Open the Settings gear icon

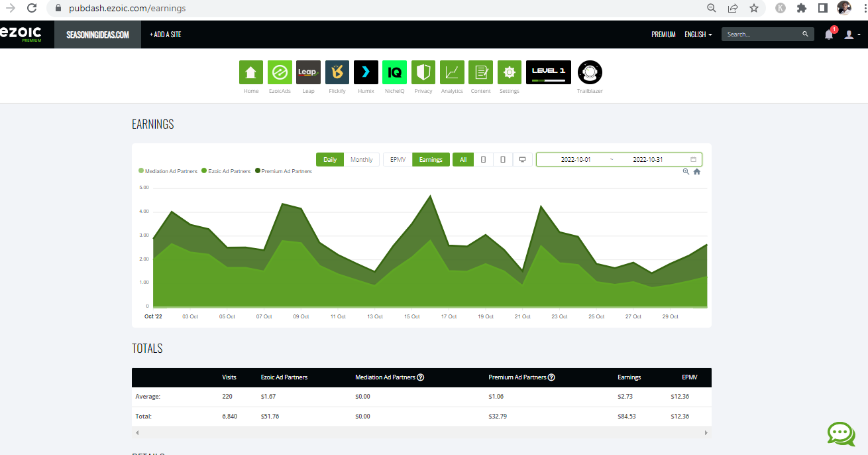[x=510, y=72]
